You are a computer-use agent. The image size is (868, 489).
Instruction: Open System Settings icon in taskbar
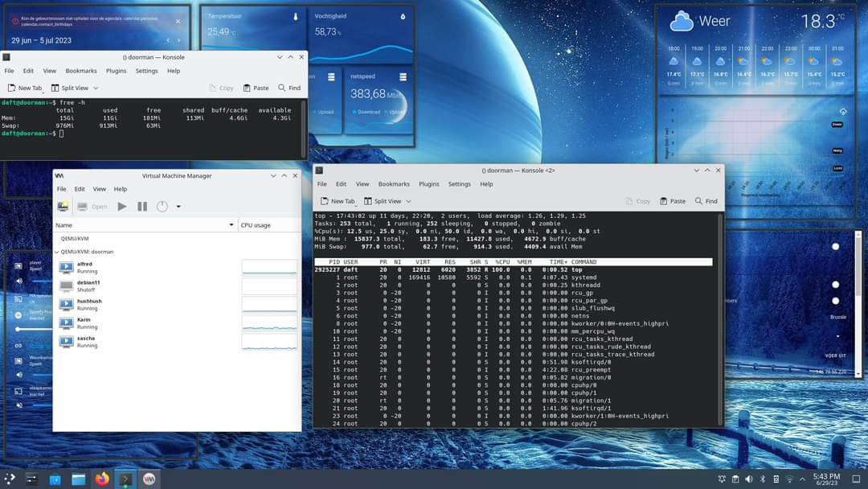tap(31, 479)
